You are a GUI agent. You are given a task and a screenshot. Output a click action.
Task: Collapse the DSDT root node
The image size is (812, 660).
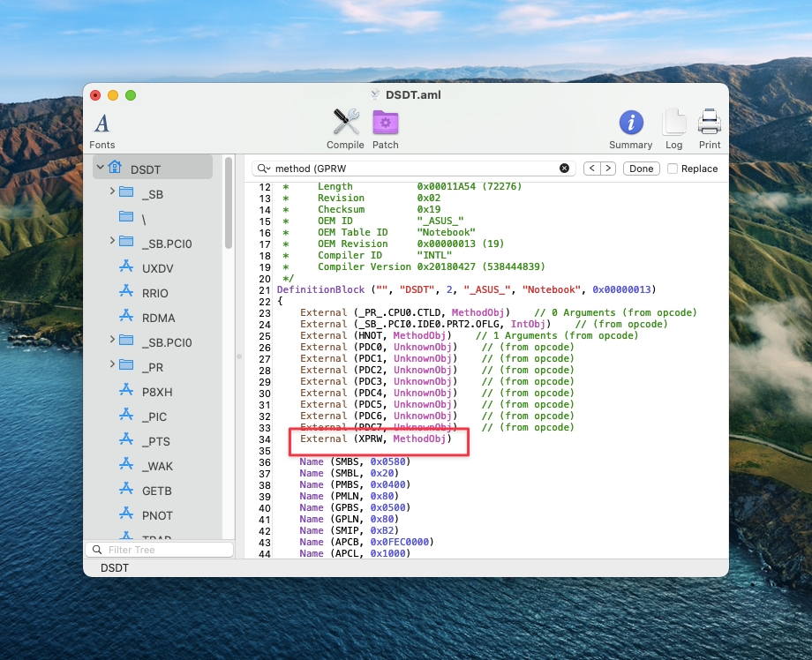(101, 168)
